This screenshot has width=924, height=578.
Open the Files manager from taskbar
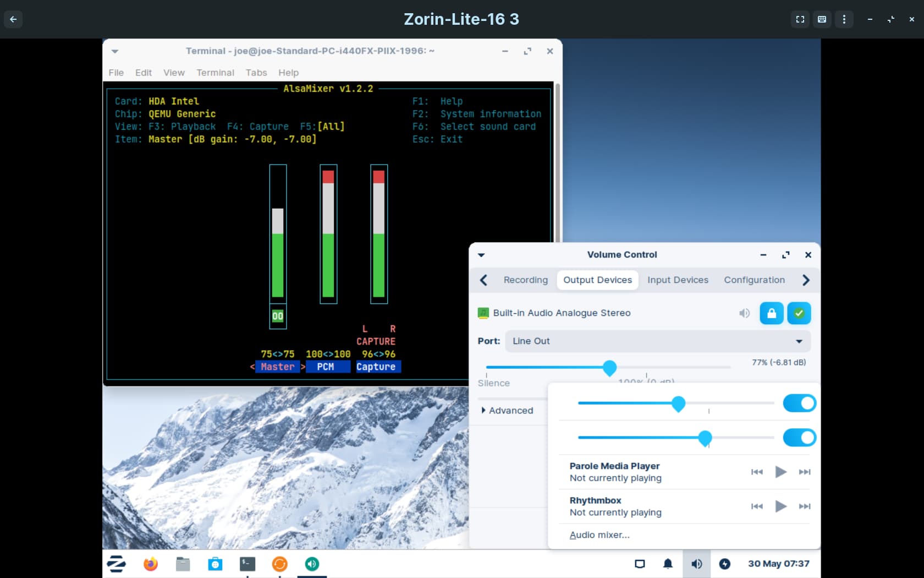pyautogui.click(x=183, y=564)
